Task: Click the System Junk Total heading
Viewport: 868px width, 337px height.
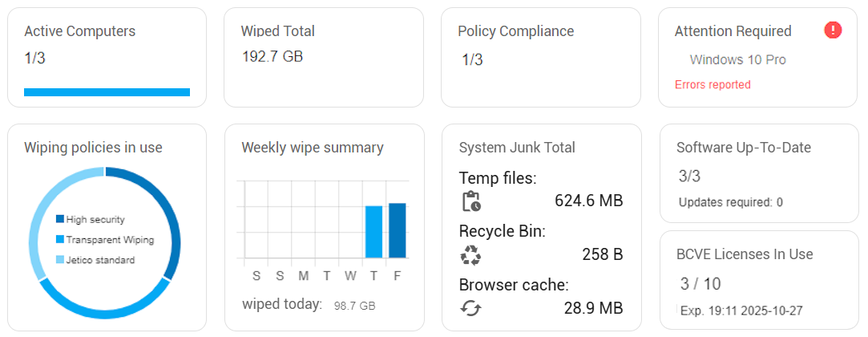Action: (517, 148)
